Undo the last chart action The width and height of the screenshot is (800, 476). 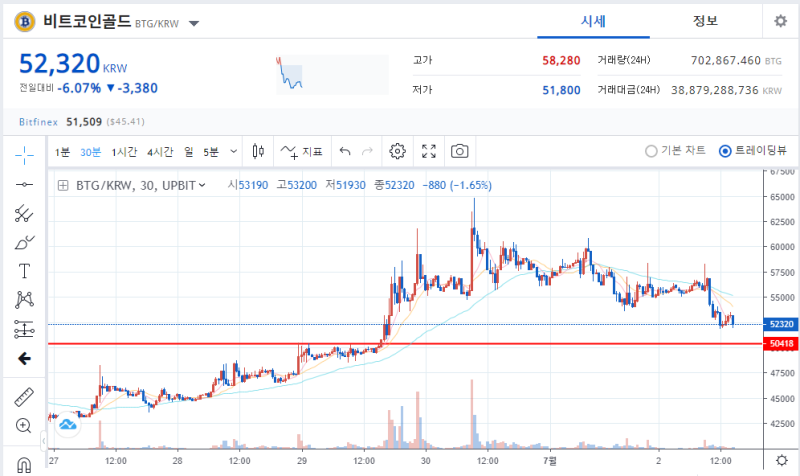coord(345,152)
